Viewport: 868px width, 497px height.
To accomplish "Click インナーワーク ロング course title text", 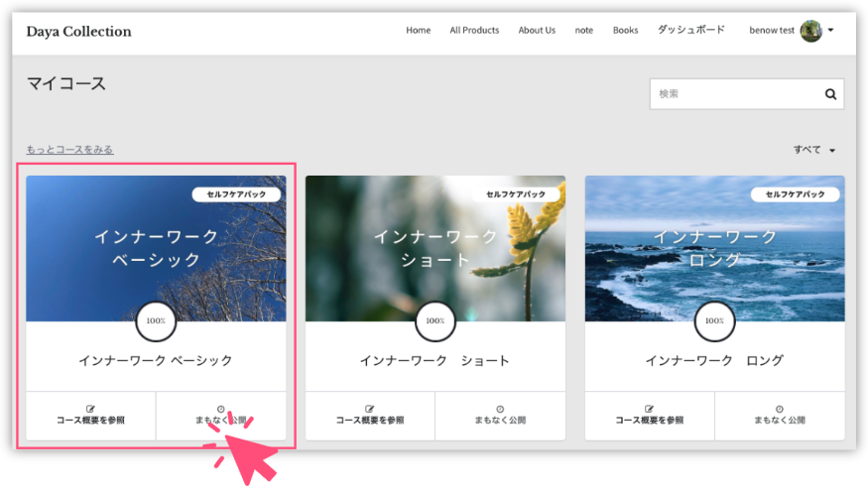I will click(x=714, y=361).
